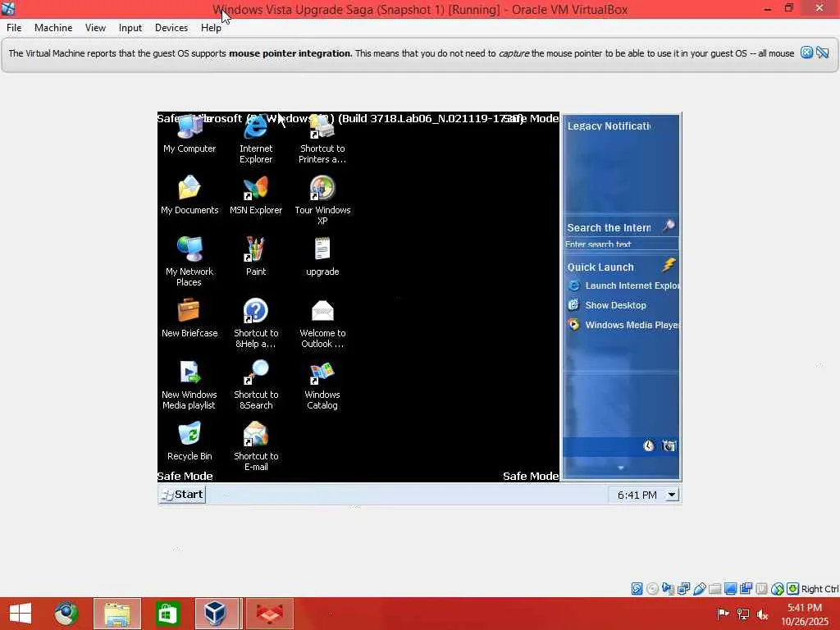Open the Input menu
The width and height of the screenshot is (840, 630).
130,28
